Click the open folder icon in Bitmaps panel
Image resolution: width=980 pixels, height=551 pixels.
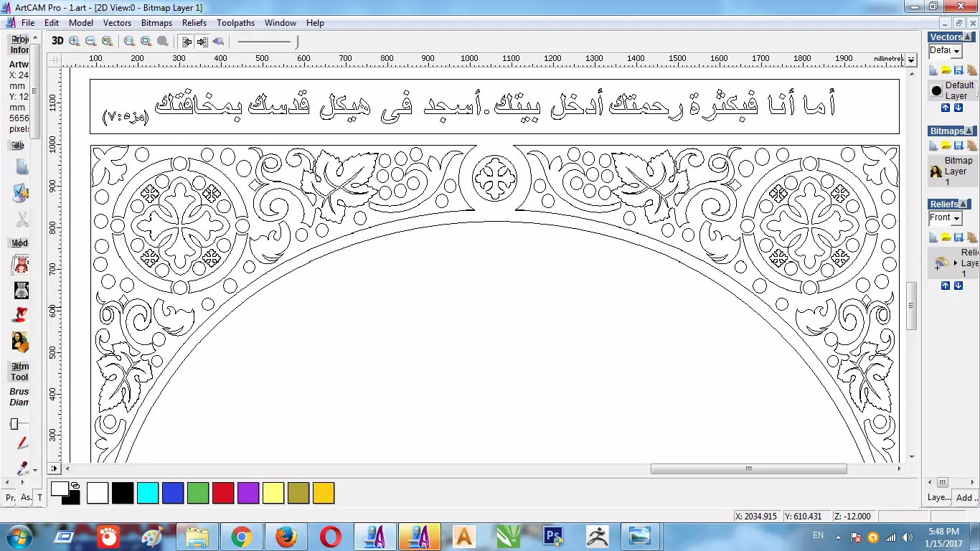click(x=946, y=146)
